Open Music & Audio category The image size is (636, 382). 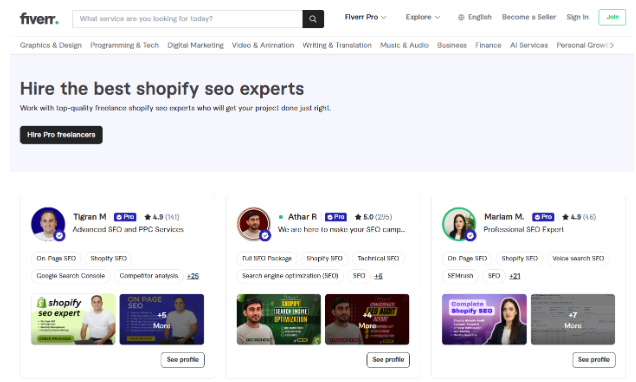tap(404, 45)
